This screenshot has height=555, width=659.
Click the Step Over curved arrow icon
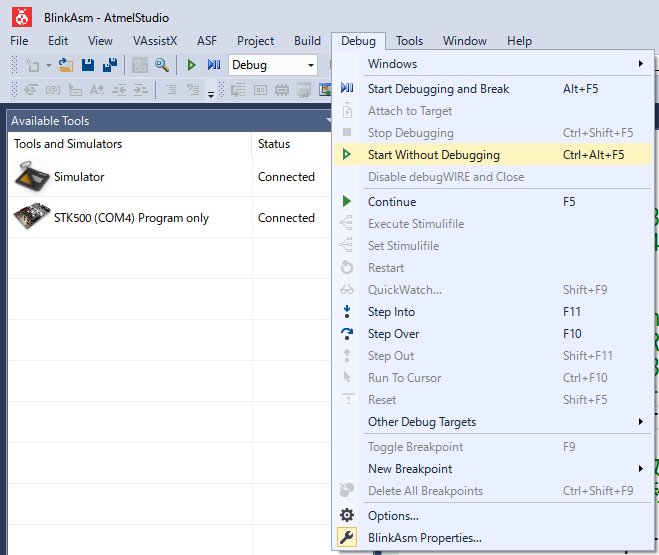point(347,334)
